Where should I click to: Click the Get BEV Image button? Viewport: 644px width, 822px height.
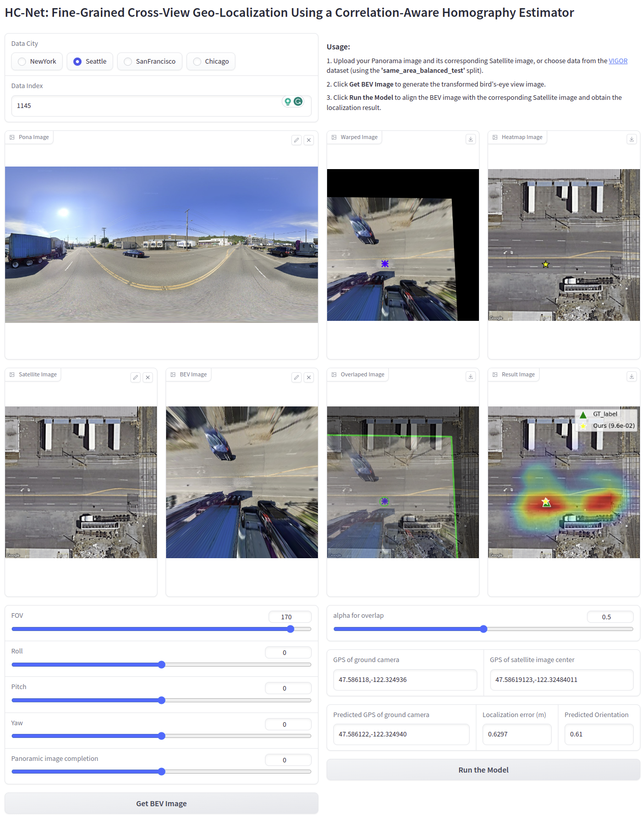click(162, 803)
